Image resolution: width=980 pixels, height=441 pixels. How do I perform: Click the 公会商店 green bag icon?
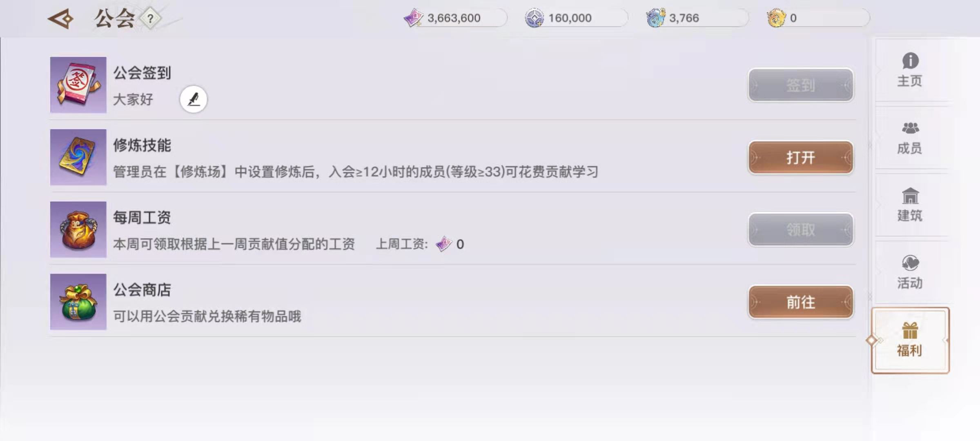coord(78,302)
